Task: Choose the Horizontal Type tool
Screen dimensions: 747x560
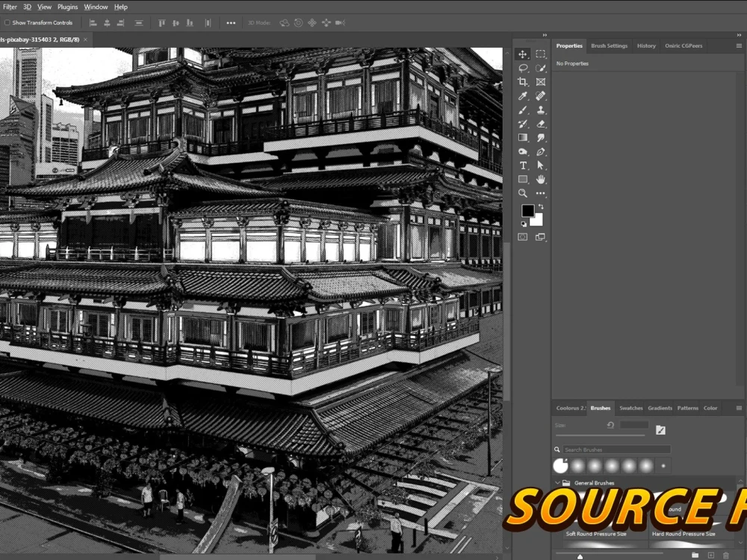Action: [523, 164]
